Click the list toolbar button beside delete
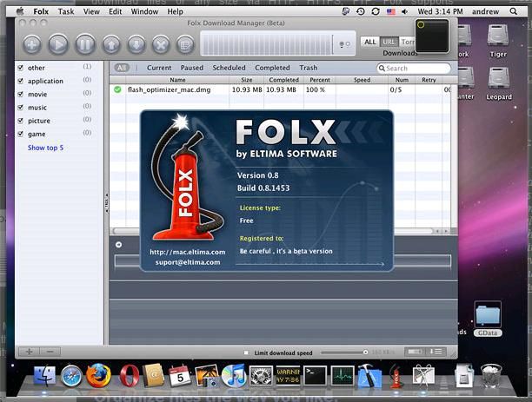The image size is (532, 402). [x=185, y=44]
